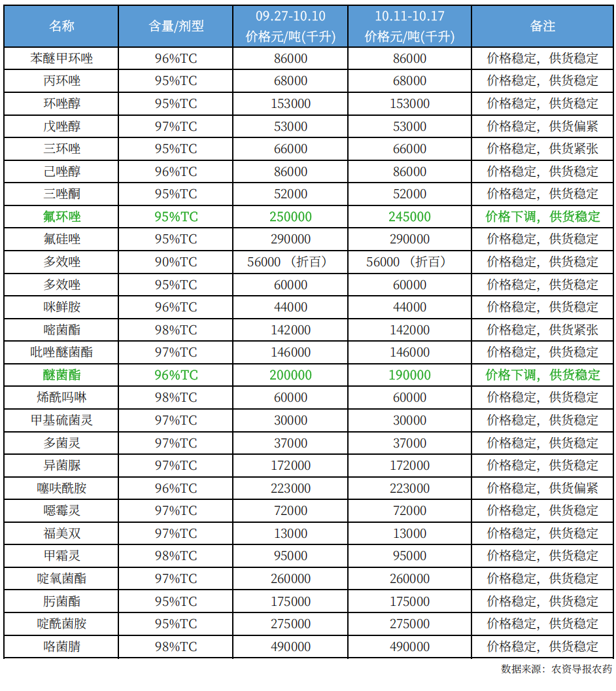The height and width of the screenshot is (691, 616).
Task: Click the 96%TC cell of 咪鲜胺
Action: click(x=176, y=307)
